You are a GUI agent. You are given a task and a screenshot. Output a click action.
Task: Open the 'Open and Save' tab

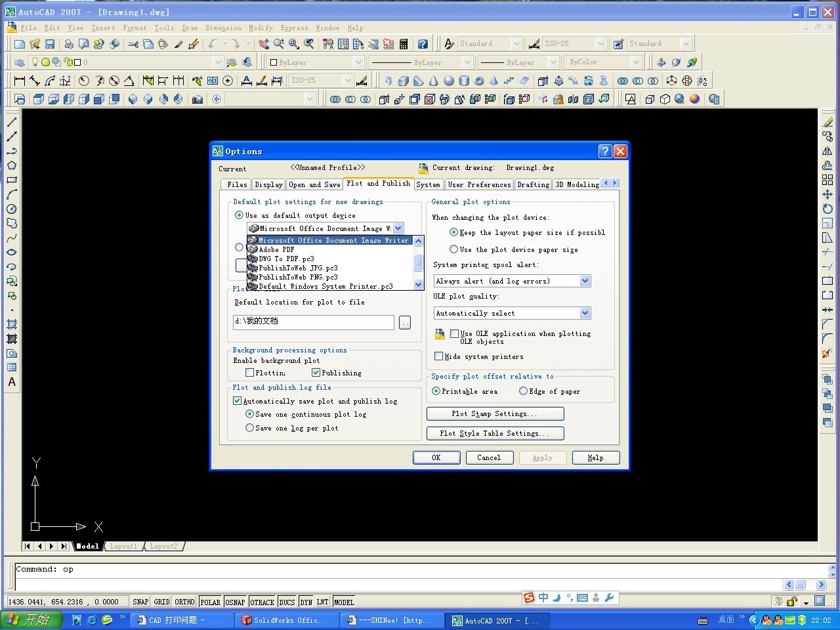click(x=314, y=184)
